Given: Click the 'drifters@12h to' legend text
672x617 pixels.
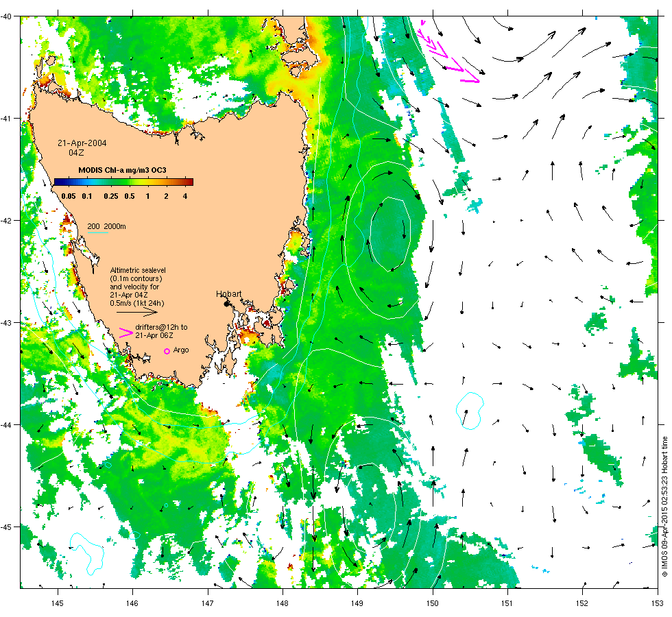Looking at the screenshot, I should tap(161, 327).
